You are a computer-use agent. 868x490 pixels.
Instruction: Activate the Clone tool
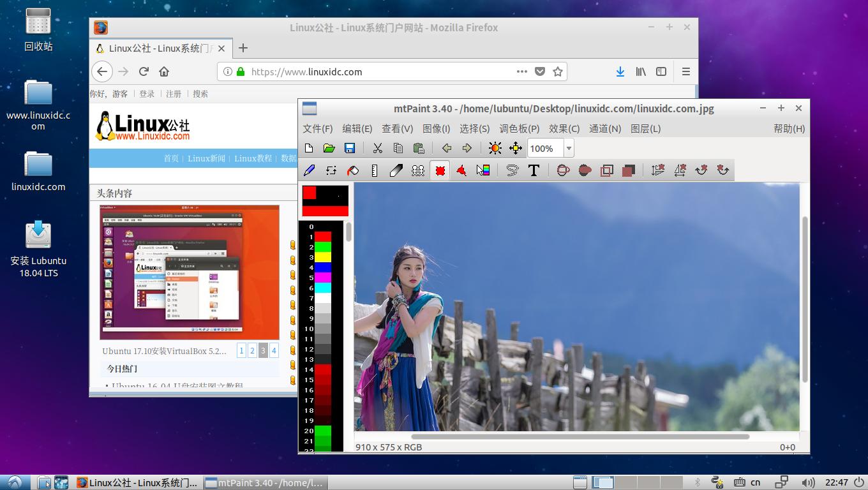pos(418,170)
